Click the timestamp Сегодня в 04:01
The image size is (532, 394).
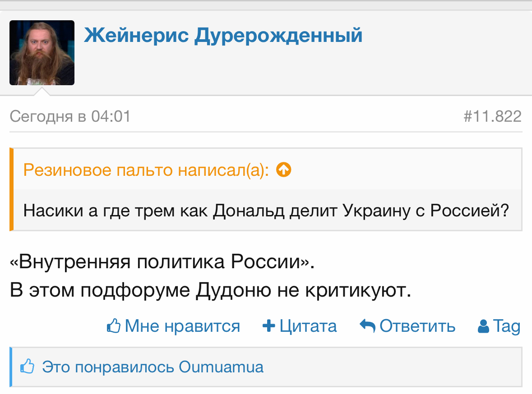tap(70, 116)
